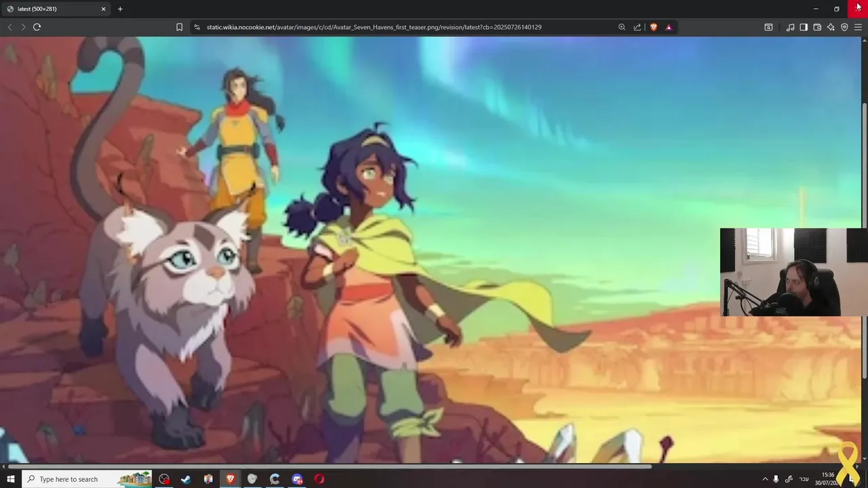Toggle the browser sidebar panel

[x=804, y=27]
